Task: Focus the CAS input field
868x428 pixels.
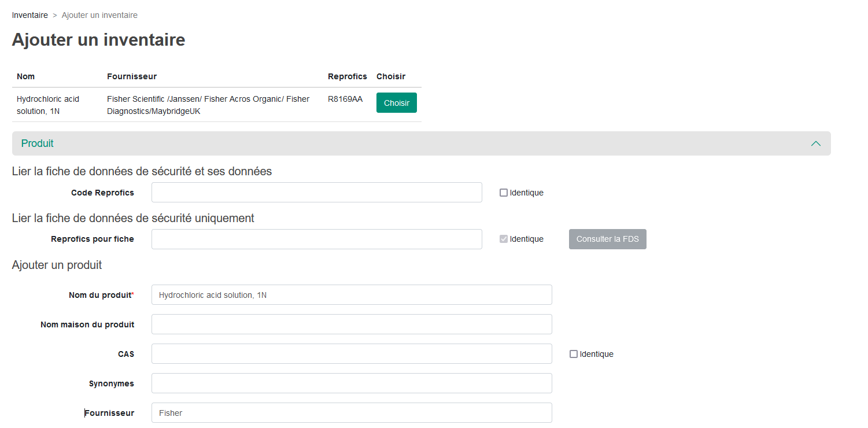Action: click(352, 354)
